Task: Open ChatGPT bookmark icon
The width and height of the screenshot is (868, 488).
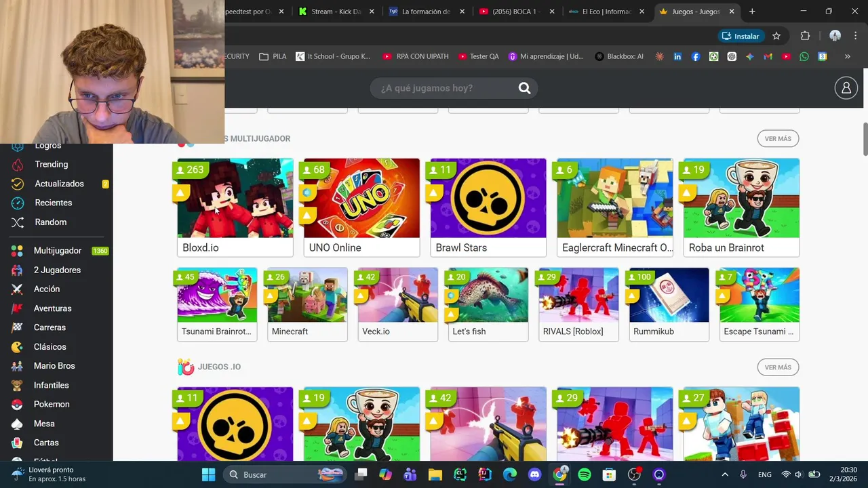Action: click(732, 57)
